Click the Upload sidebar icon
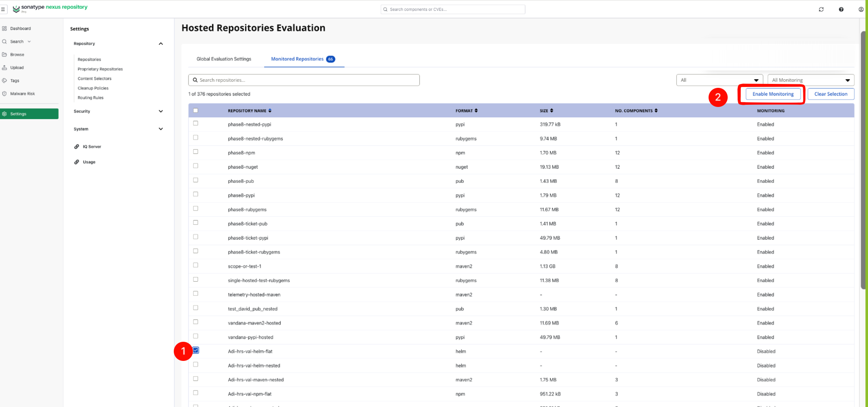The image size is (868, 407). click(x=4, y=68)
